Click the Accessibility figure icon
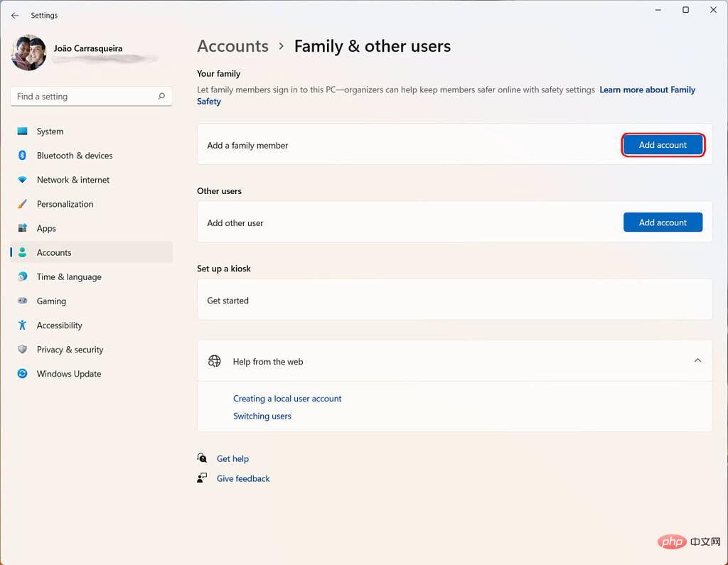The height and width of the screenshot is (565, 728). tap(23, 325)
